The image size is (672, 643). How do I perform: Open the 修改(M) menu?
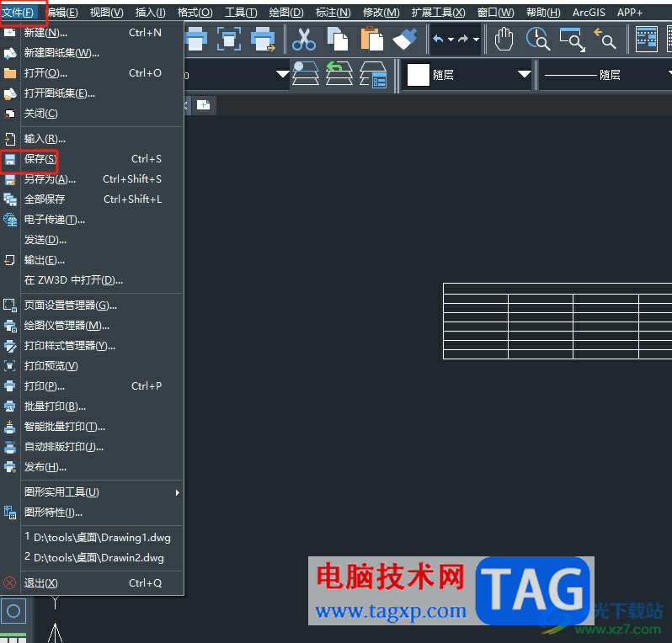[x=381, y=13]
